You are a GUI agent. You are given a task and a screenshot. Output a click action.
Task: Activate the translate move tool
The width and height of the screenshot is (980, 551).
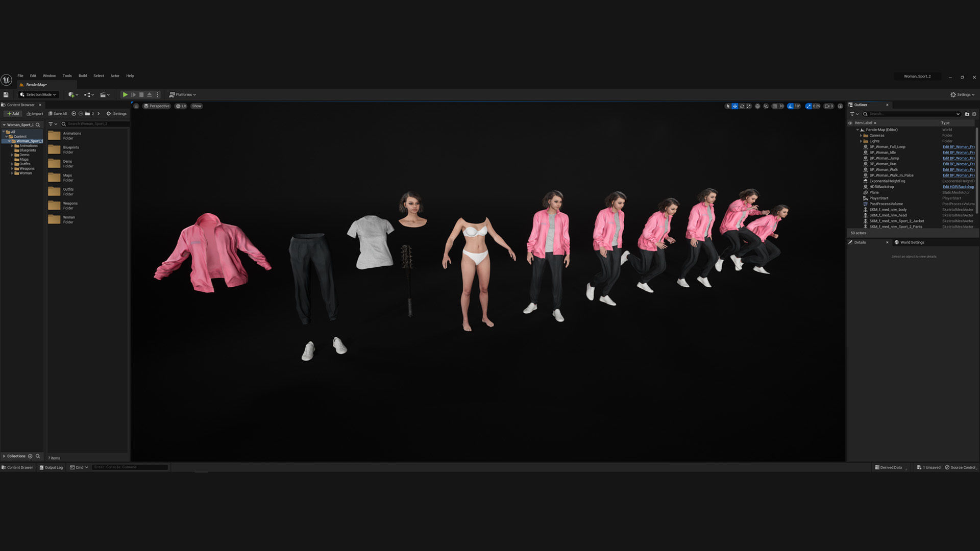(x=735, y=106)
